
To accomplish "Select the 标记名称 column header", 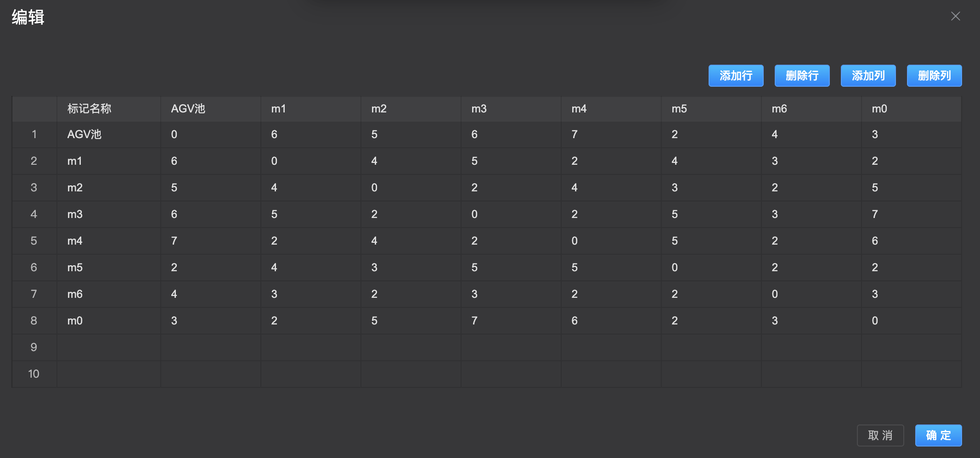I will tap(108, 109).
